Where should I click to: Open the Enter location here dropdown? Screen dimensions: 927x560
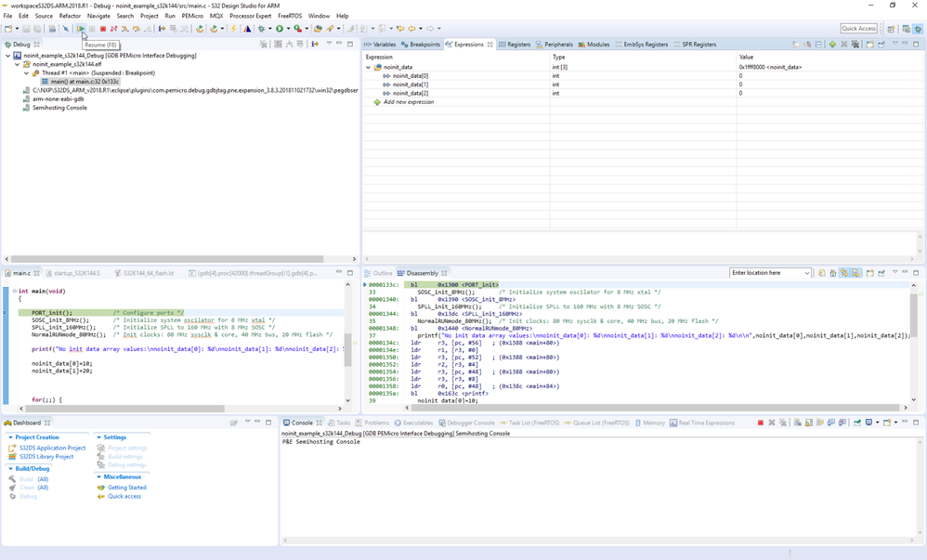pyautogui.click(x=806, y=273)
